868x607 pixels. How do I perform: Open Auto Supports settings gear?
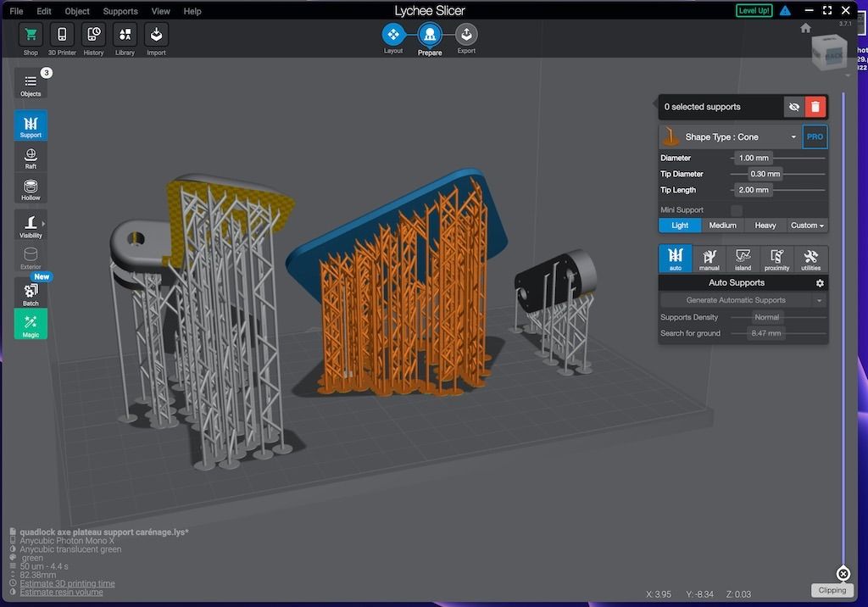point(820,283)
